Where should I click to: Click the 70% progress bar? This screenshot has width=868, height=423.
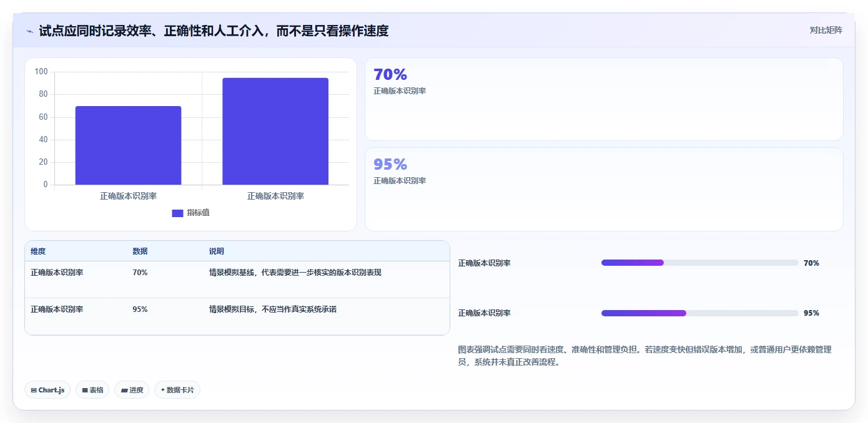tap(700, 263)
